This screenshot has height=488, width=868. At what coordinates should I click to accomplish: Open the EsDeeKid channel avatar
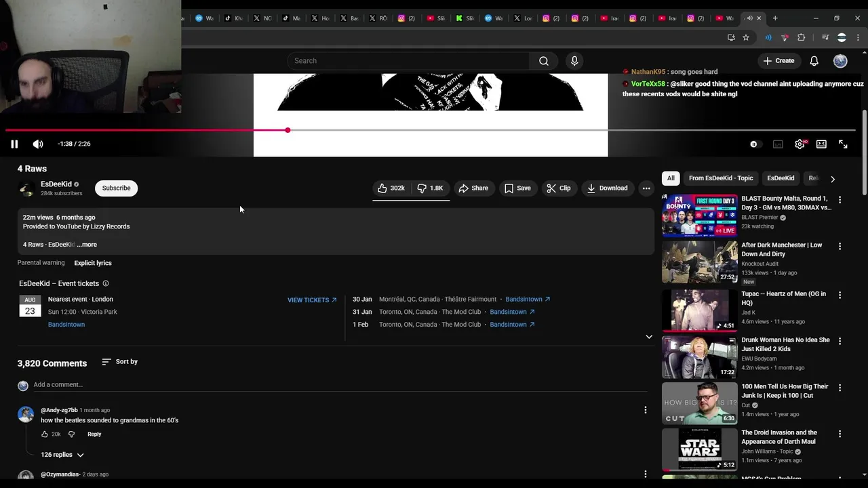pyautogui.click(x=26, y=189)
